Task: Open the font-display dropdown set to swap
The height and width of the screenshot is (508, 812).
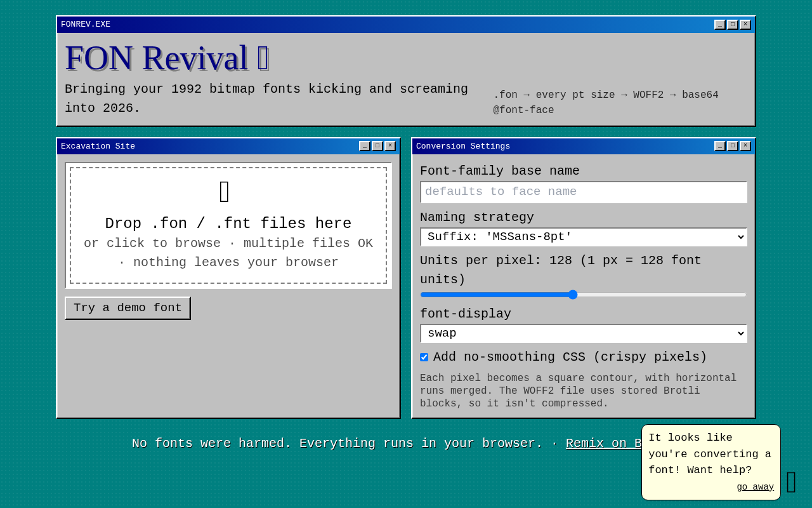Action: click(584, 333)
